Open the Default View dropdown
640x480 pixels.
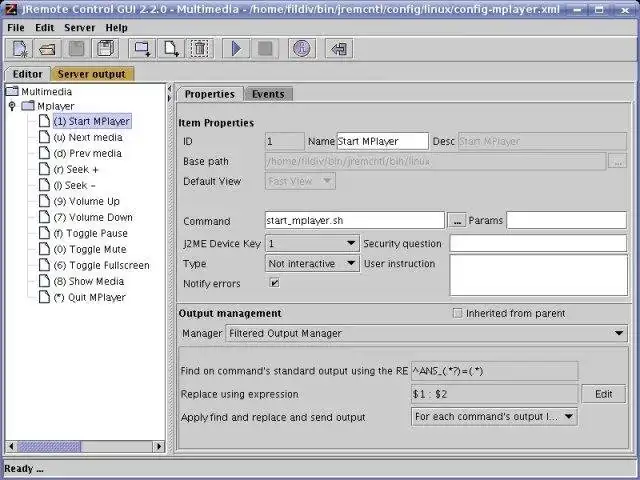(300, 181)
